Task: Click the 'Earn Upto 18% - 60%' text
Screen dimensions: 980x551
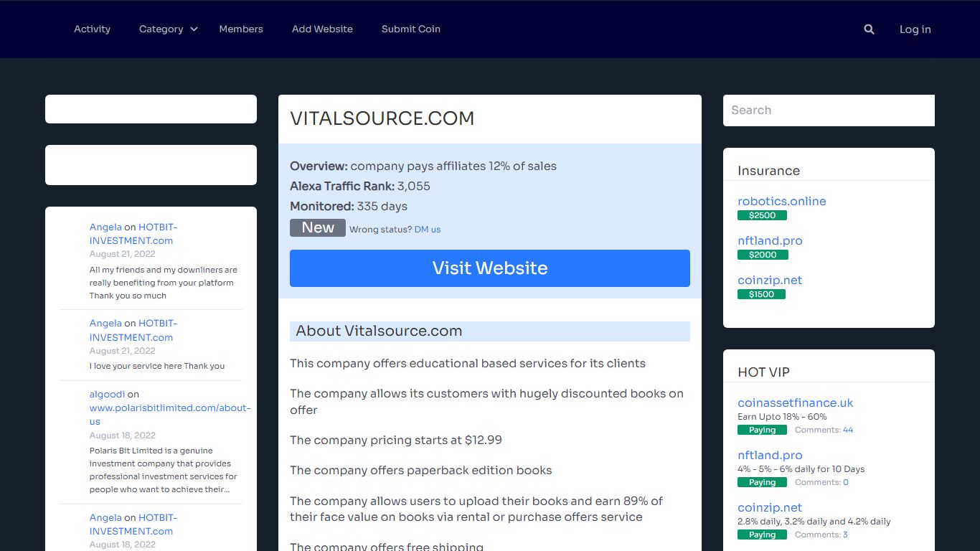Action: tap(782, 417)
